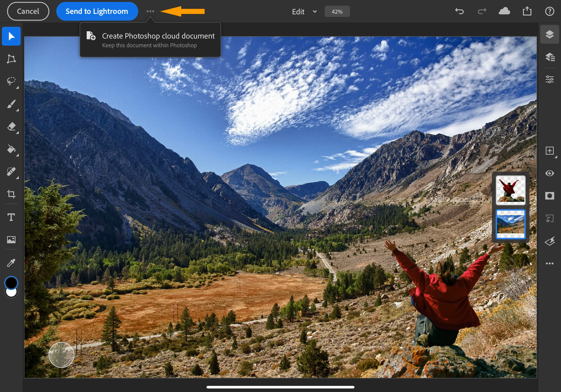Open the black foreground color swatch

click(11, 283)
